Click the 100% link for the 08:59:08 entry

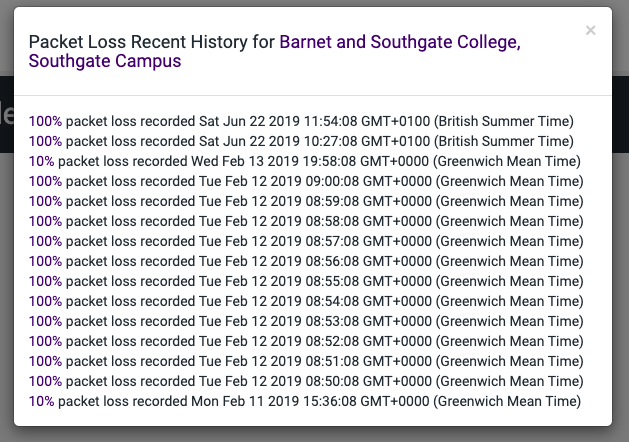pyautogui.click(x=45, y=201)
